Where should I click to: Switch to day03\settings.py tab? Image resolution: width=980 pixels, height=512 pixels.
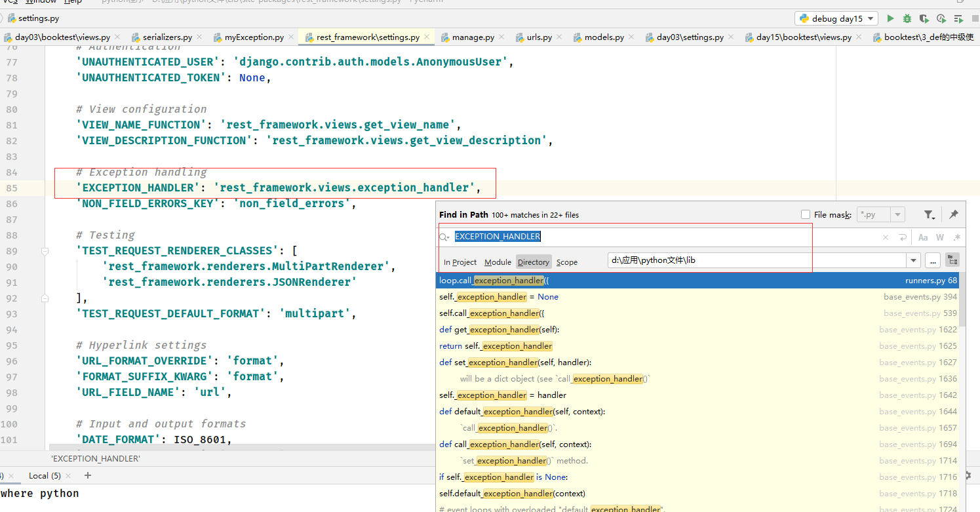[690, 37]
